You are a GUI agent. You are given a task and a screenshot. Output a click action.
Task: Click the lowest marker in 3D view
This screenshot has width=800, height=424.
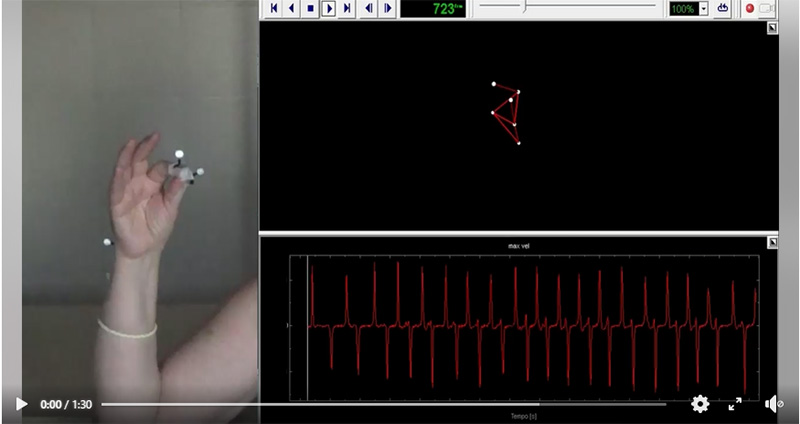[518, 143]
